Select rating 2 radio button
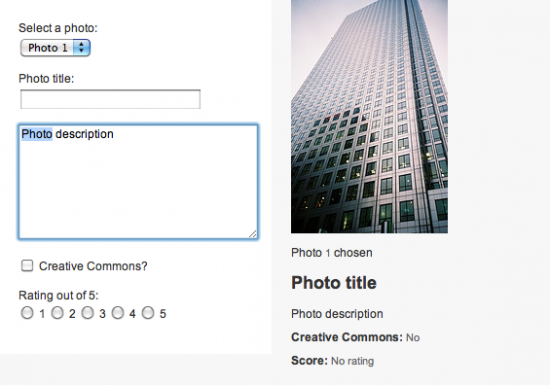 pyautogui.click(x=57, y=313)
